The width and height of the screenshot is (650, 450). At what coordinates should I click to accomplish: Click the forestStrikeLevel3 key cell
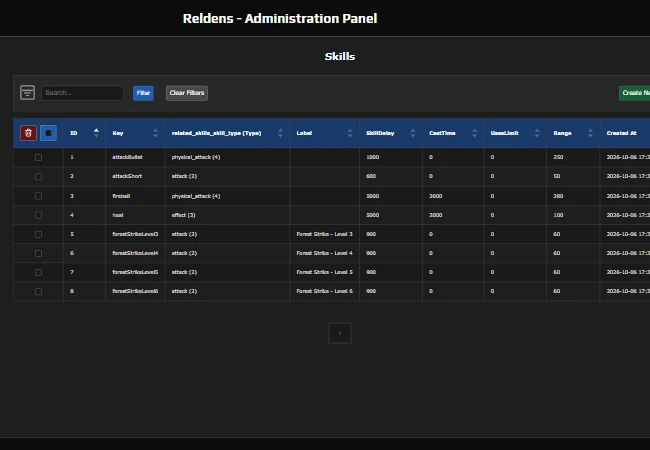click(135, 234)
